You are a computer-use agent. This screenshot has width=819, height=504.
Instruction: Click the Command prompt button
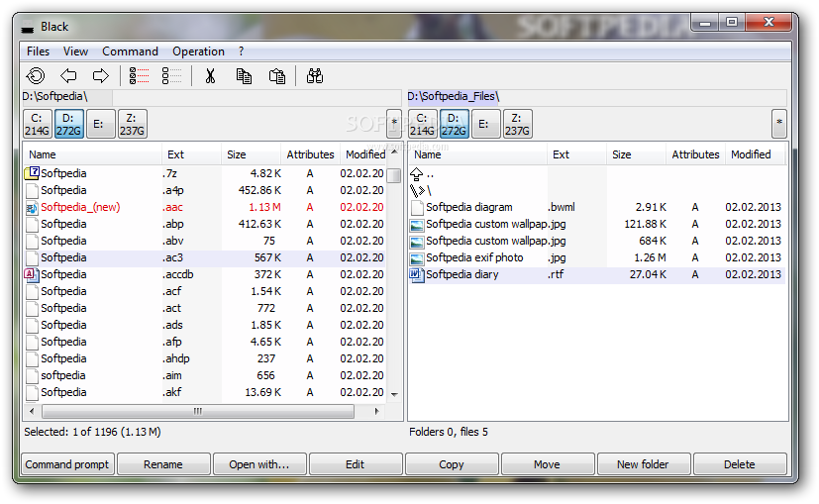tap(67, 464)
